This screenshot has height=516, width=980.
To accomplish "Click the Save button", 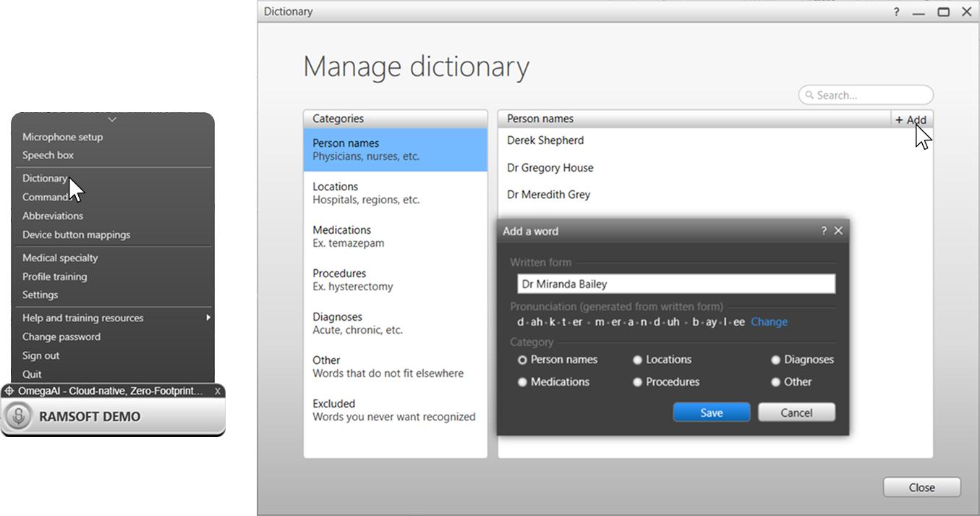I will coord(712,413).
